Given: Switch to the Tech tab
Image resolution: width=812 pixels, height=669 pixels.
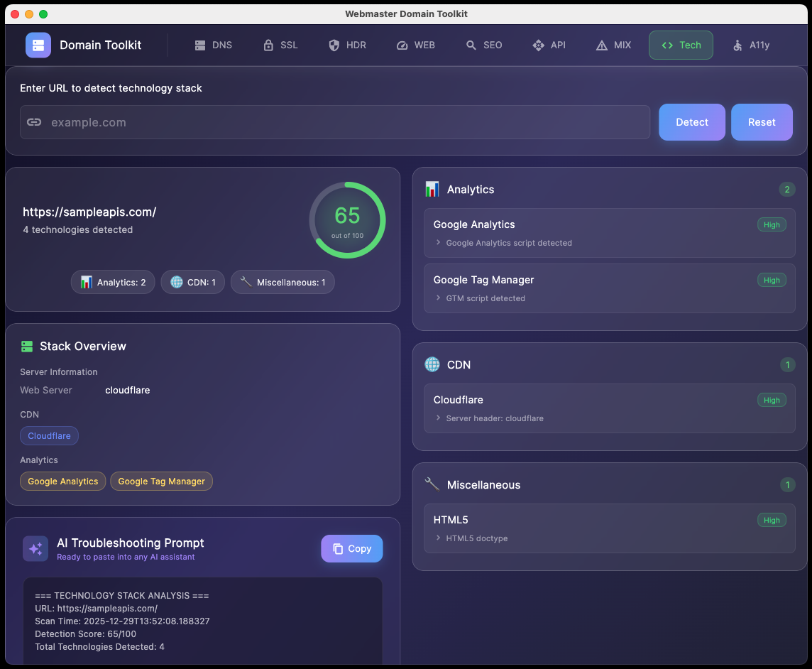Looking at the screenshot, I should [x=681, y=45].
